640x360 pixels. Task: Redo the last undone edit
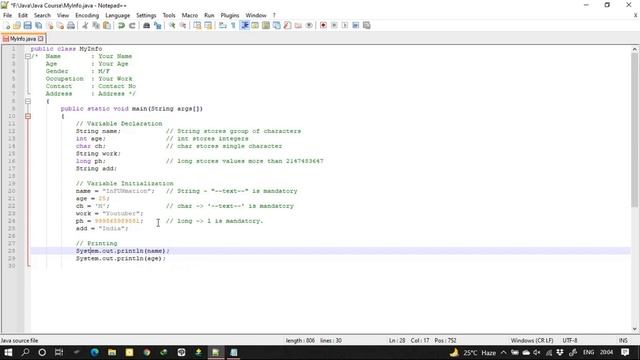coord(132,25)
